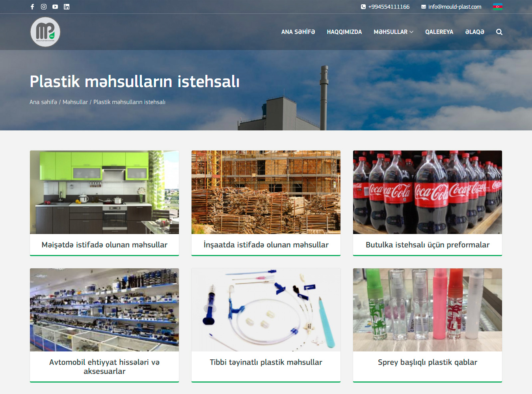The height and width of the screenshot is (394, 532).
Task: Click the Məhsullar breadcrumb link
Action: (x=75, y=102)
